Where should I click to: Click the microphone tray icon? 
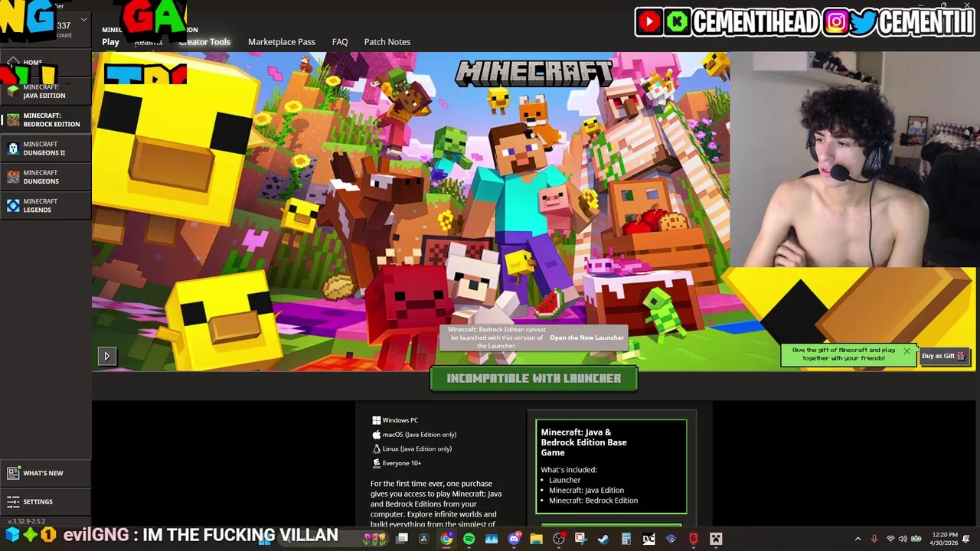pyautogui.click(x=874, y=539)
